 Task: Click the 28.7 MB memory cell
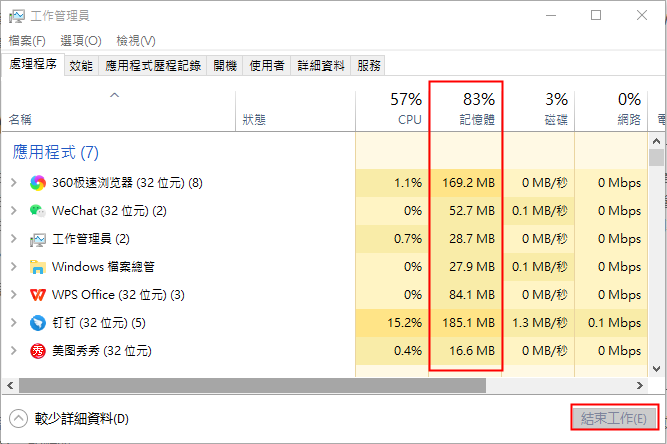466,239
